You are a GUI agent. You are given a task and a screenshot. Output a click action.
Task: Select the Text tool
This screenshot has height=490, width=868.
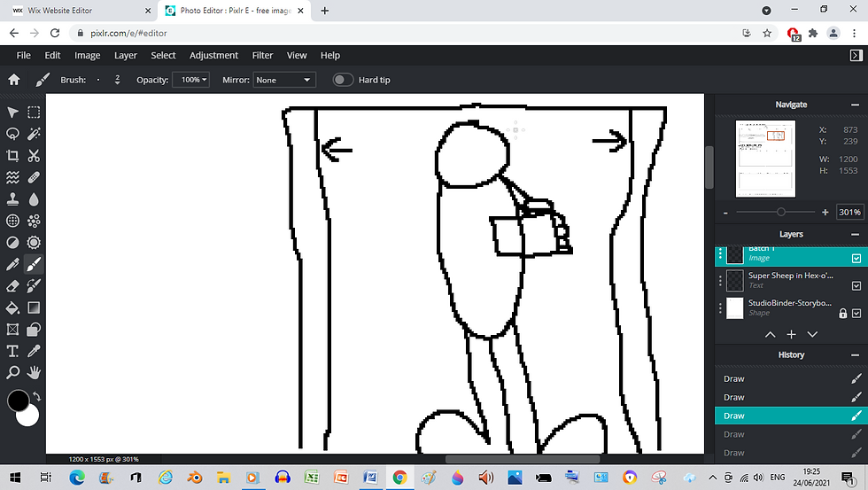(12, 351)
